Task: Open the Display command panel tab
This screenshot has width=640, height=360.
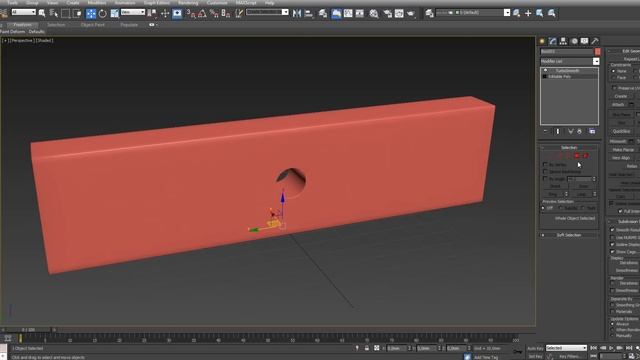Action: point(584,41)
